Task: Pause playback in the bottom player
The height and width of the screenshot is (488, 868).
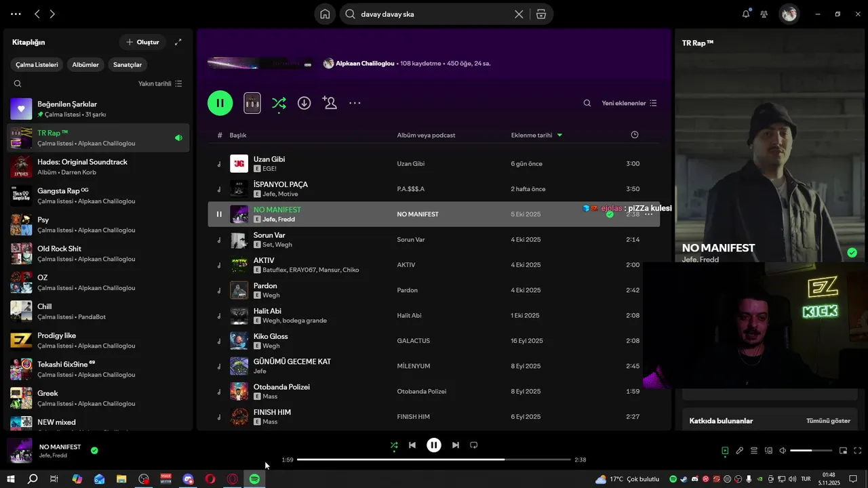Action: [434, 445]
